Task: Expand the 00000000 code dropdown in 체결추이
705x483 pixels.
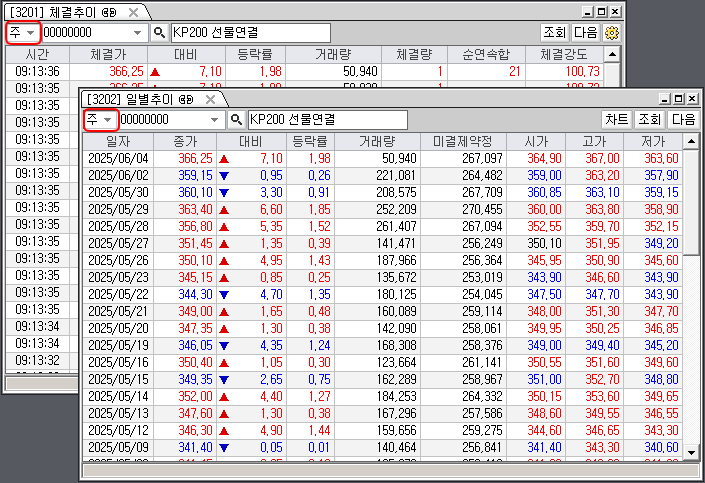Action: (x=138, y=32)
